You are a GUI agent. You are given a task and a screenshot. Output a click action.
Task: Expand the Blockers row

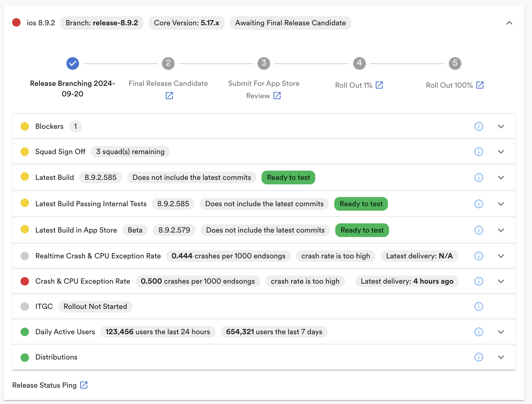(501, 126)
